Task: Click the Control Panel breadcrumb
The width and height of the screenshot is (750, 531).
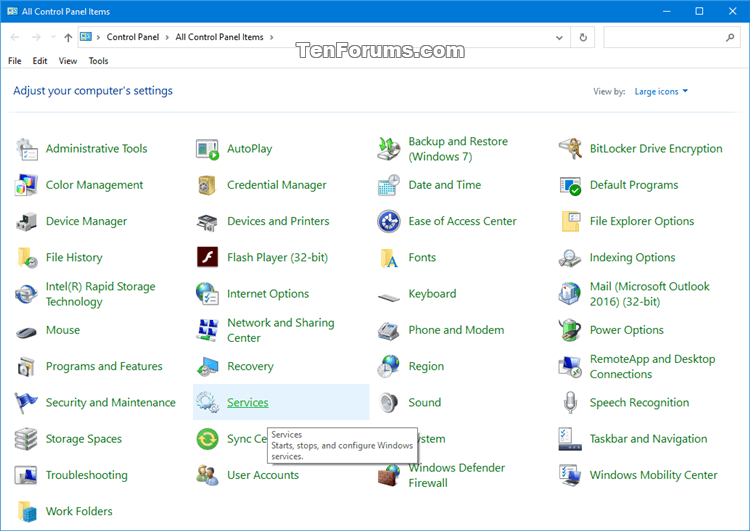Action: [132, 37]
